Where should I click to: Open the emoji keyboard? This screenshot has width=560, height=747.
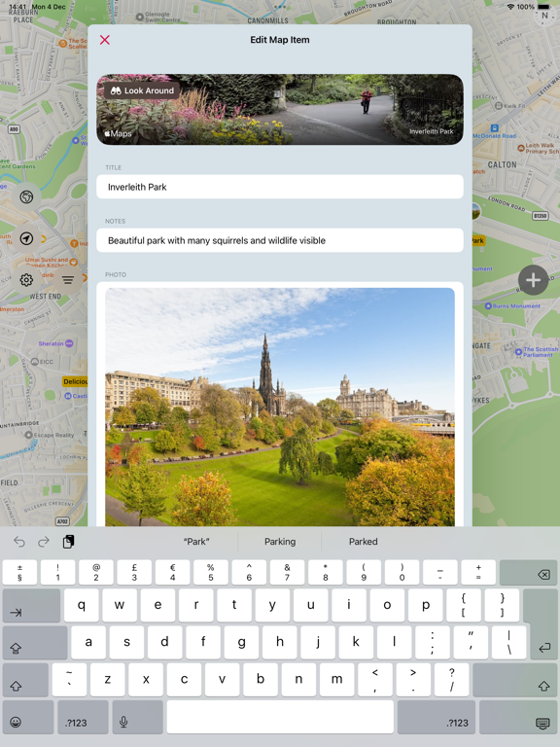[x=27, y=717]
